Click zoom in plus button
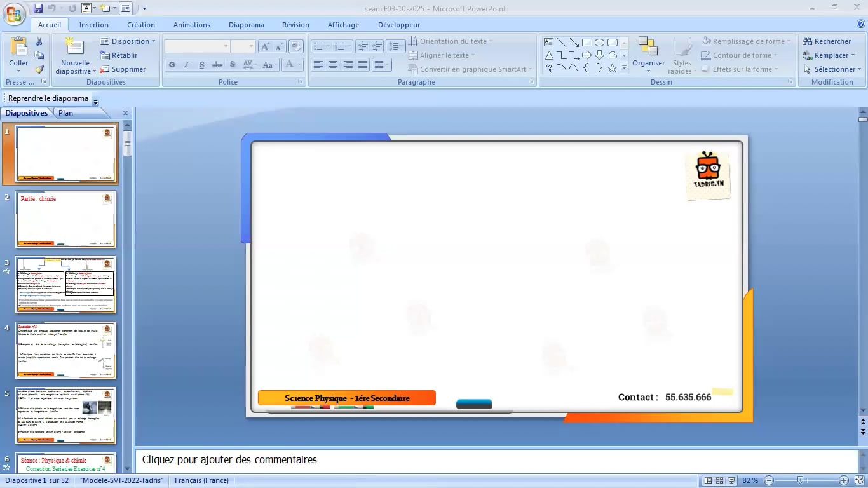The width and height of the screenshot is (868, 488). click(x=844, y=480)
